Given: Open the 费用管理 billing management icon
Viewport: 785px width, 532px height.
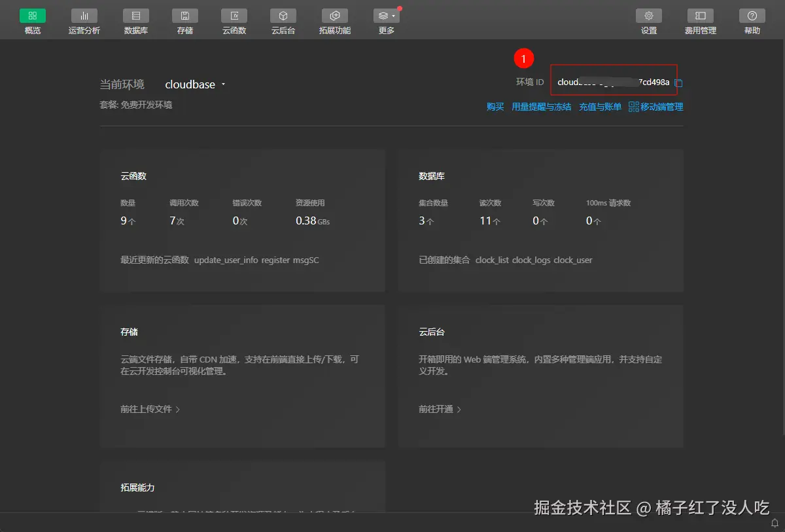Looking at the screenshot, I should pos(700,20).
